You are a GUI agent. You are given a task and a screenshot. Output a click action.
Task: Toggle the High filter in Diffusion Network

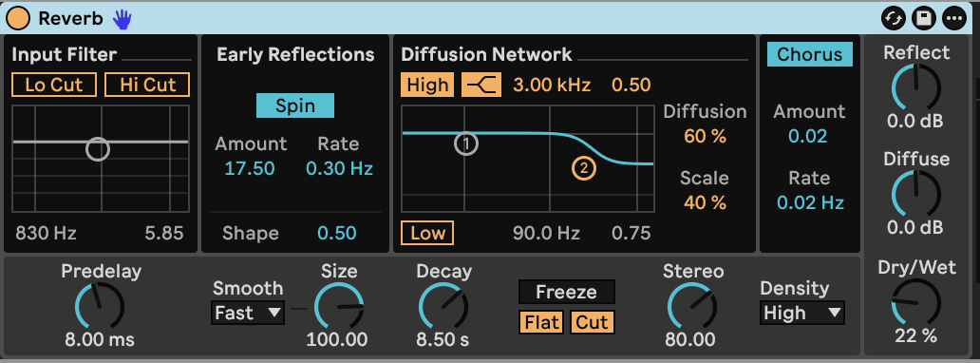pos(428,86)
